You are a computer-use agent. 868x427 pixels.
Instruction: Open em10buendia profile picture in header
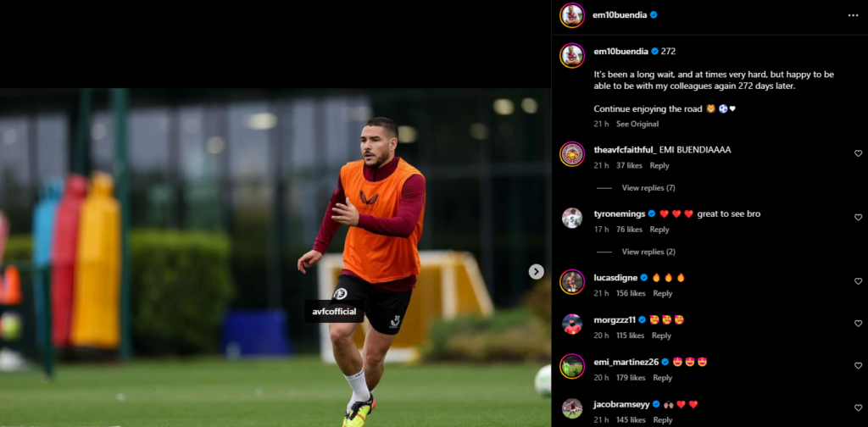coord(572,15)
